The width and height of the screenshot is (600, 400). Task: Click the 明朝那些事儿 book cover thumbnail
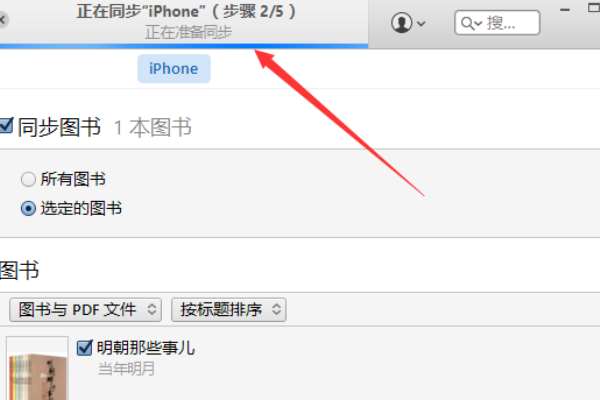pos(38,368)
